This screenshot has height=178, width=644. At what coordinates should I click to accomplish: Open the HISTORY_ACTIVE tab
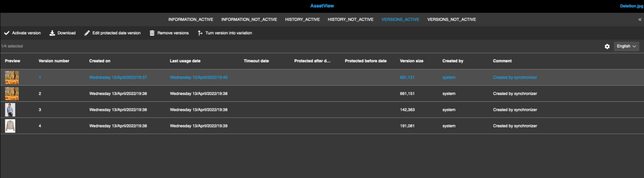tap(302, 19)
